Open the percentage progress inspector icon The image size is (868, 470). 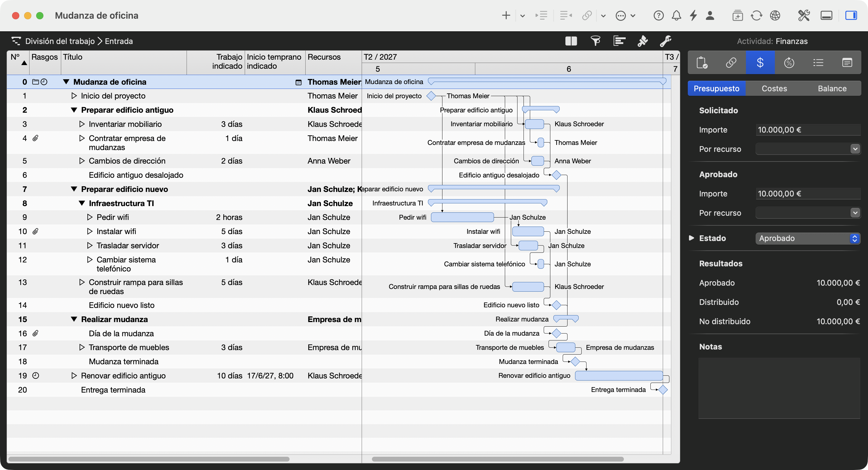(789, 63)
